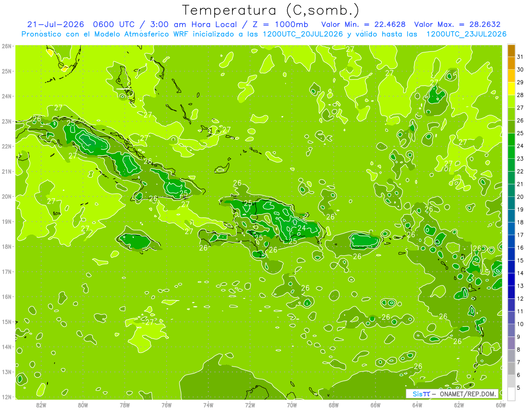The height and width of the screenshot is (411, 532).
Task: Click the "62W" longitude axis label
Action: point(459,405)
